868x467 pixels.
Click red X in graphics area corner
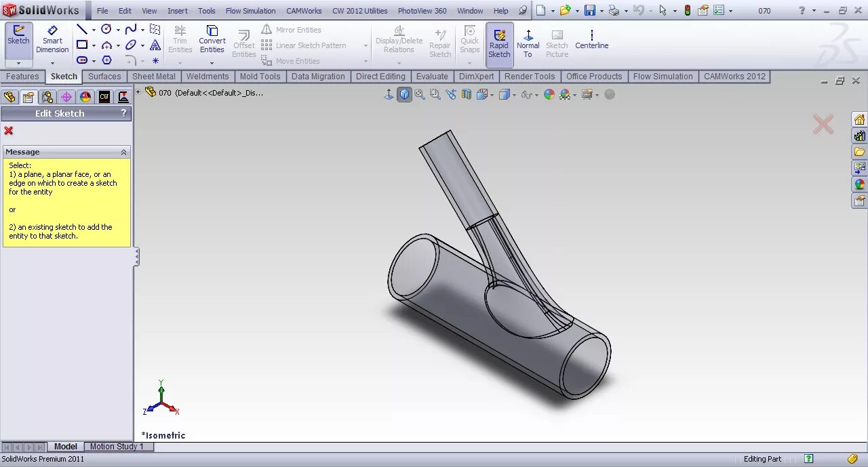(x=823, y=124)
